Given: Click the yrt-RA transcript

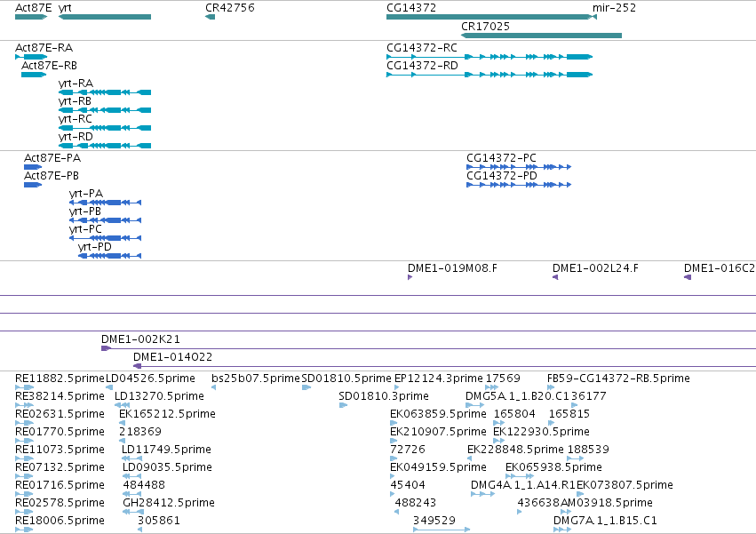Looking at the screenshot, I should (105, 92).
